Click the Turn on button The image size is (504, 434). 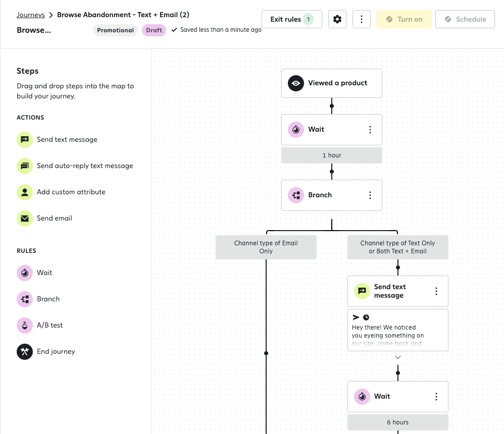coord(404,19)
